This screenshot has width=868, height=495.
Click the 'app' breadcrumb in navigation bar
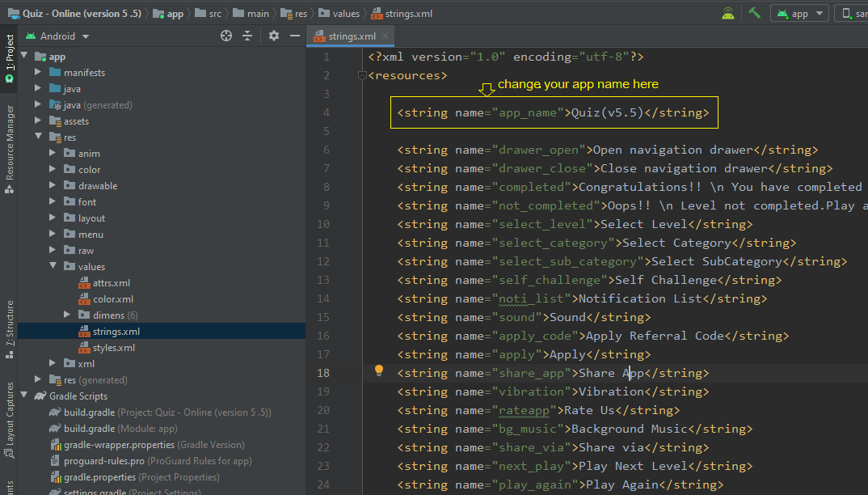[x=168, y=13]
